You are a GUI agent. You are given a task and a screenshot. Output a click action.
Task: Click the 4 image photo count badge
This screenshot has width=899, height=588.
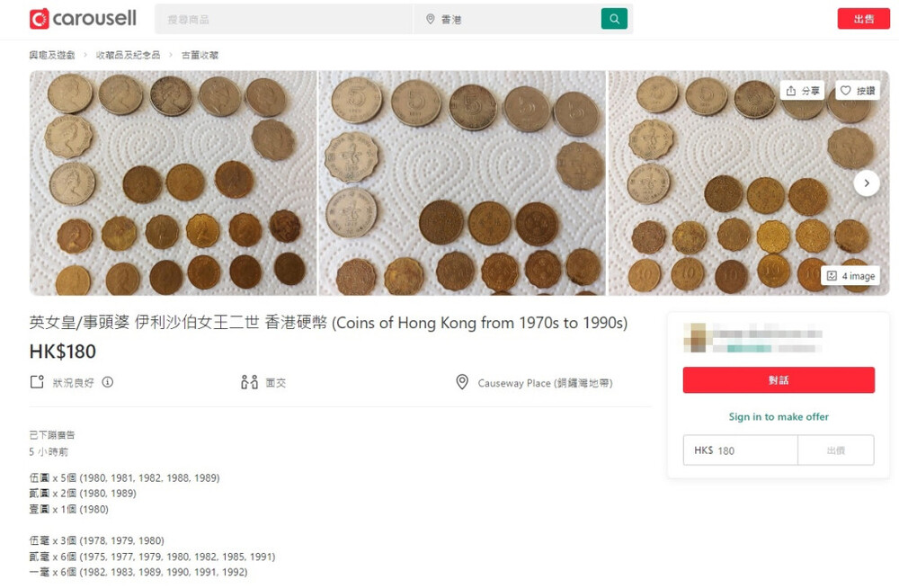850,276
